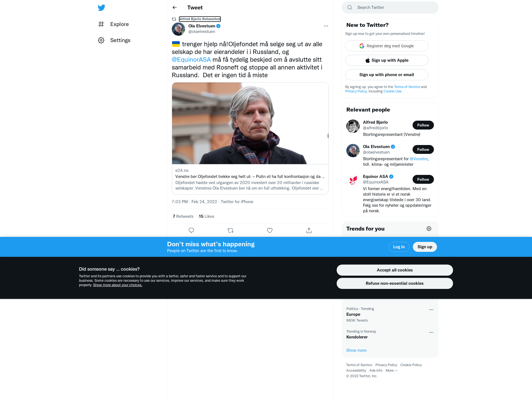
Task: Open Trends for you settings gear
Action: pos(429,229)
